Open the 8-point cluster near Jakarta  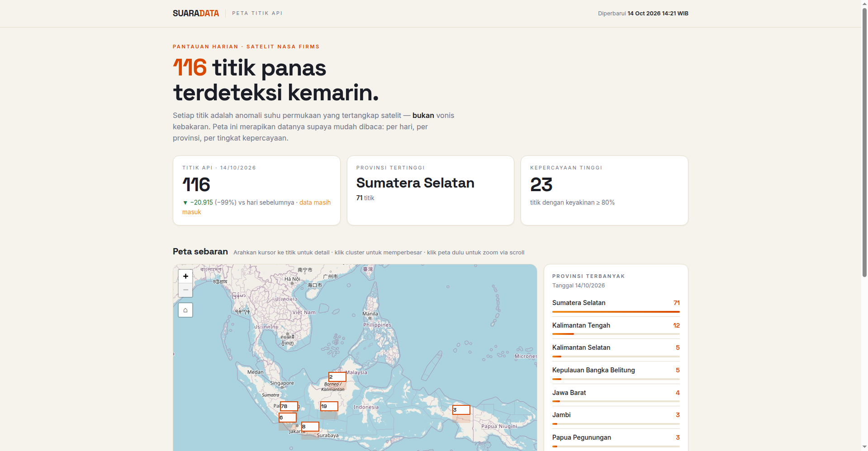(x=310, y=427)
